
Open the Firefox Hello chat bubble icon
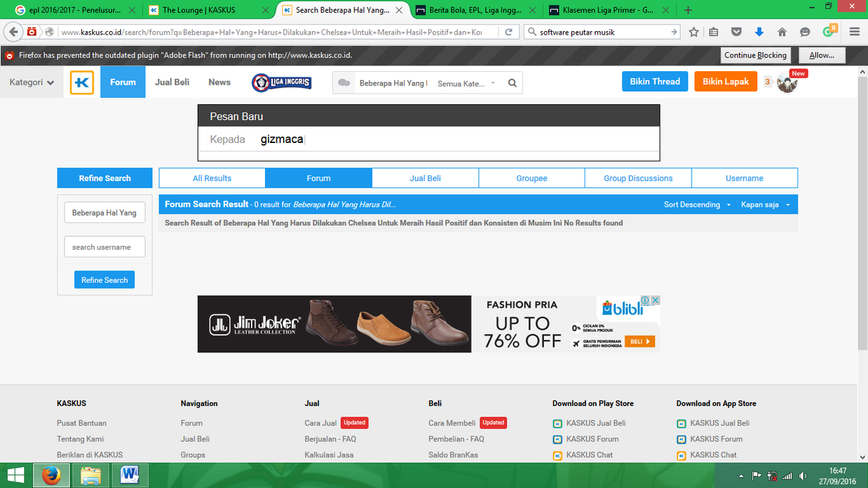pos(805,32)
